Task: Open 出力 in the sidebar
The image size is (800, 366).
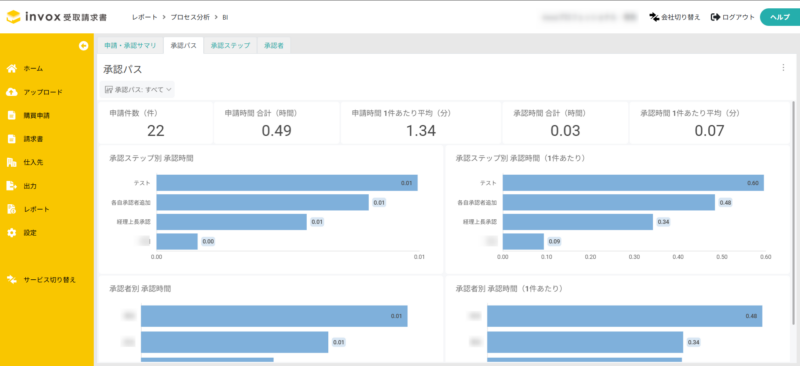Action: point(30,186)
